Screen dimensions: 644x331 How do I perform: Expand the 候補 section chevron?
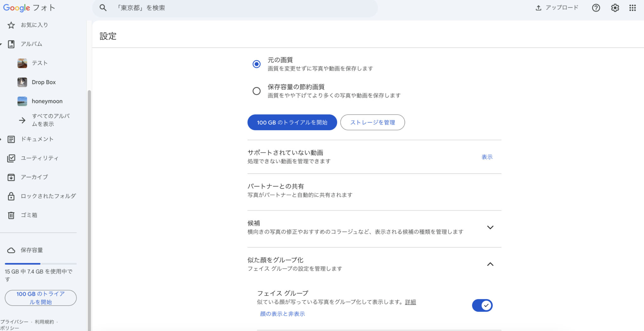pos(490,227)
